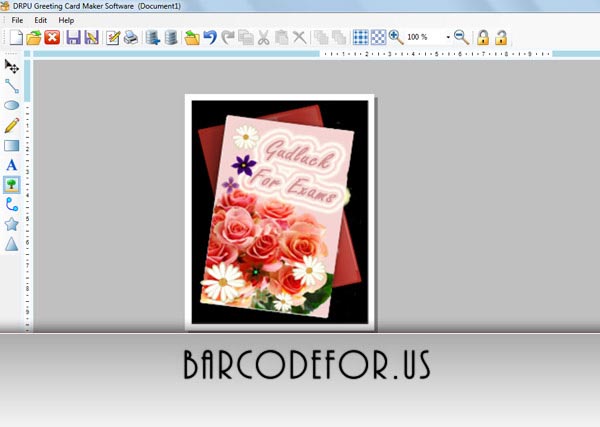Choose the Rectangle shape tool
The width and height of the screenshot is (600, 427).
click(12, 145)
